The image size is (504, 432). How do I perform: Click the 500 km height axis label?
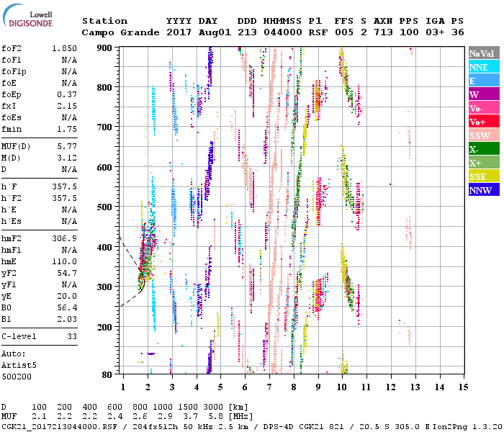pyautogui.click(x=104, y=207)
